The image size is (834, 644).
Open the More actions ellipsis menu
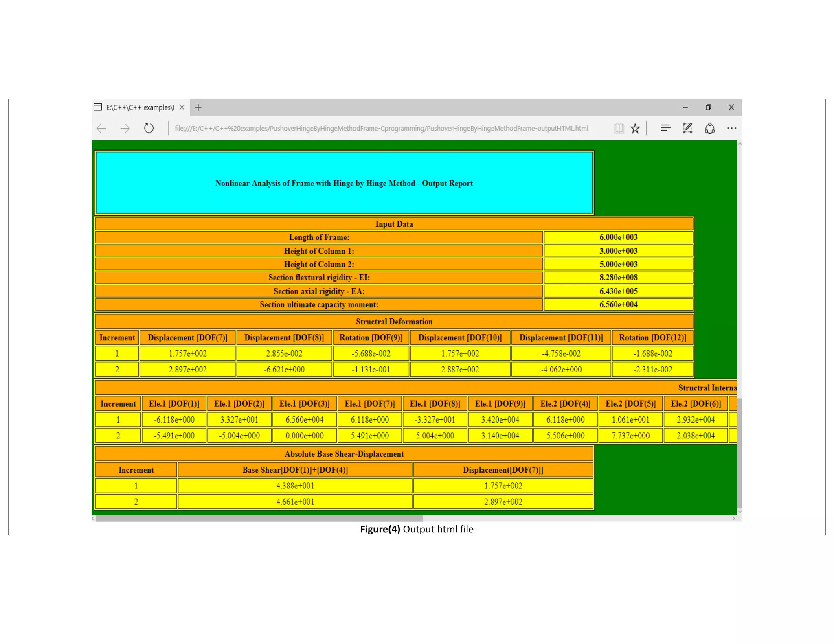[x=732, y=128]
